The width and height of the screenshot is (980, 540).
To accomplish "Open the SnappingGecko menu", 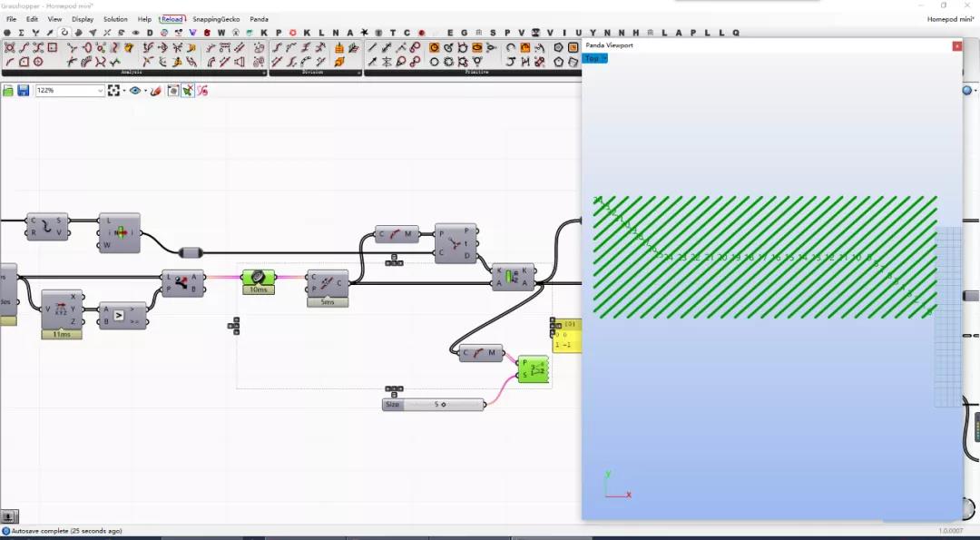I will 216,19.
